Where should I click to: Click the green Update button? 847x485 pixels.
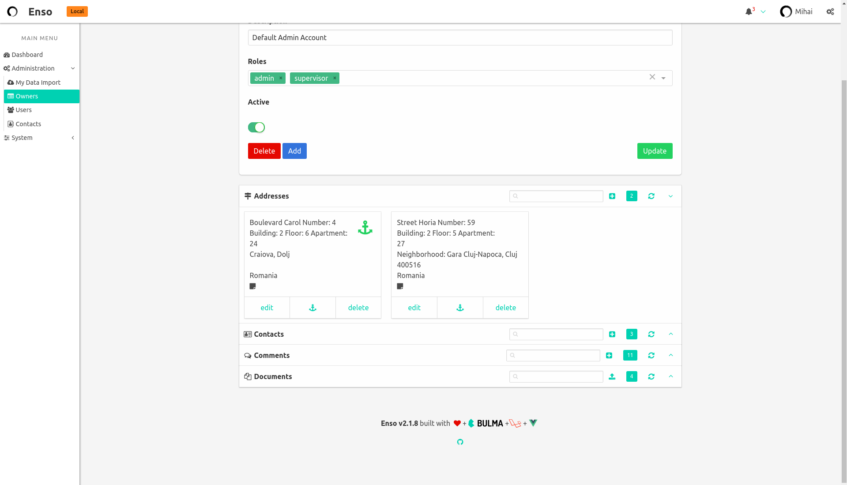(x=655, y=151)
